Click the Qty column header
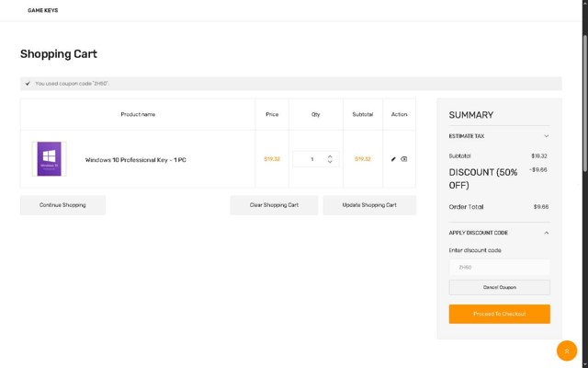Viewport: 588px width, 368px height. click(316, 114)
